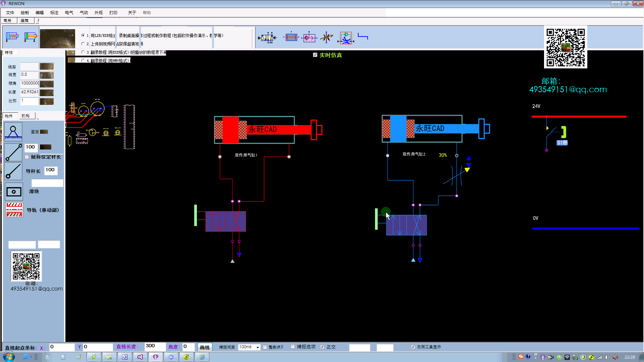Screen dimensions: 644x362
Task: Select the pipe line drawing tool
Action: pos(363,36)
